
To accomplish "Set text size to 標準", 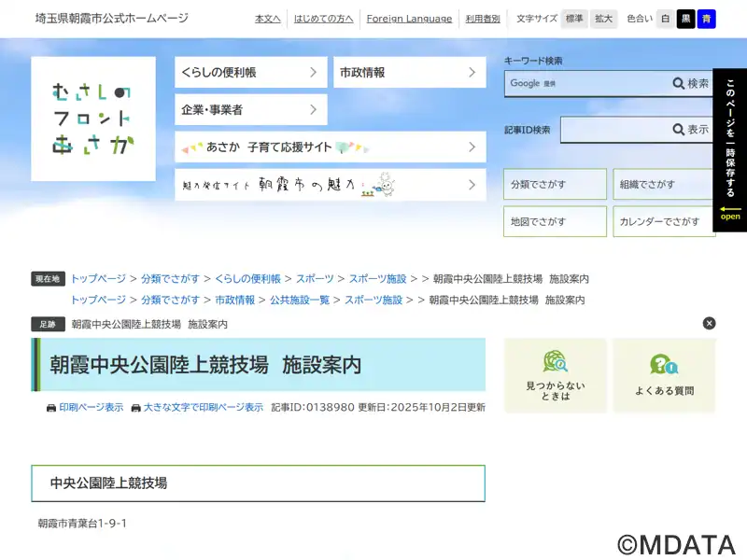I will click(573, 19).
